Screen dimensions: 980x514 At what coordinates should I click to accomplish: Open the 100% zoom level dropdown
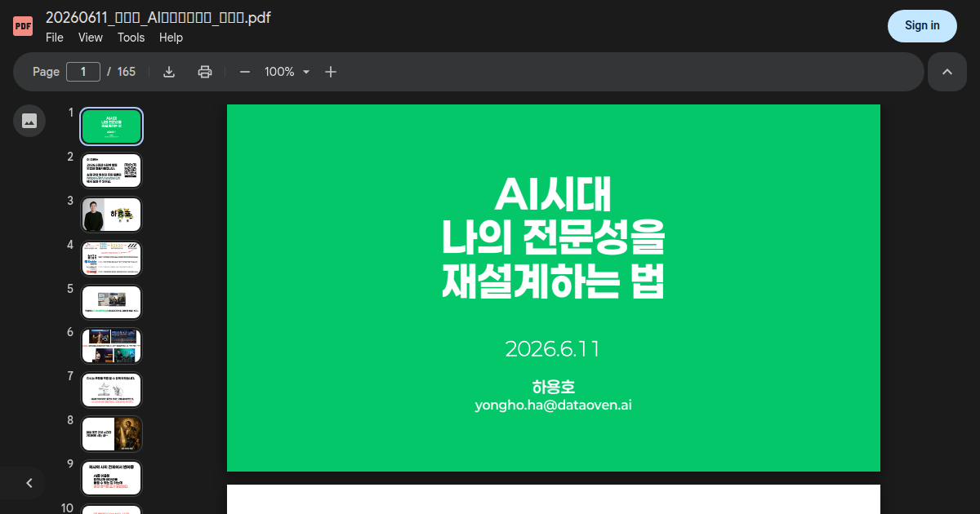coord(287,72)
